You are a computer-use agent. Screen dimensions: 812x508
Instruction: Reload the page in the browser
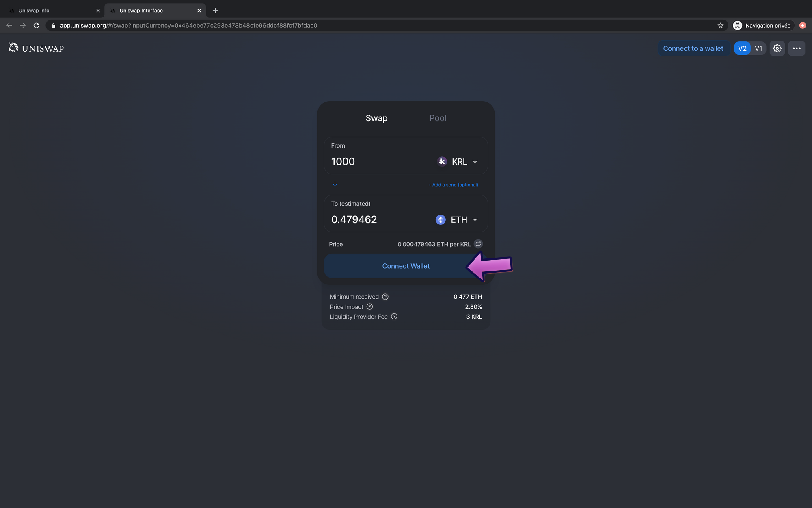click(37, 26)
